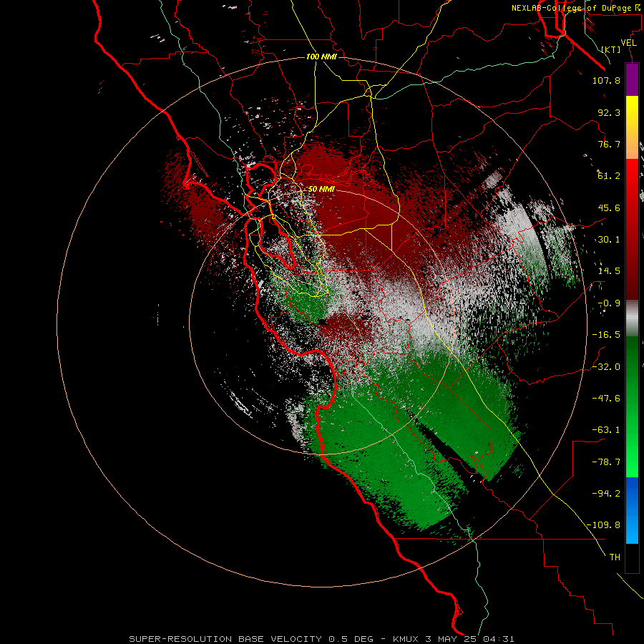Click the purple segment of velocity color bar

(632, 79)
